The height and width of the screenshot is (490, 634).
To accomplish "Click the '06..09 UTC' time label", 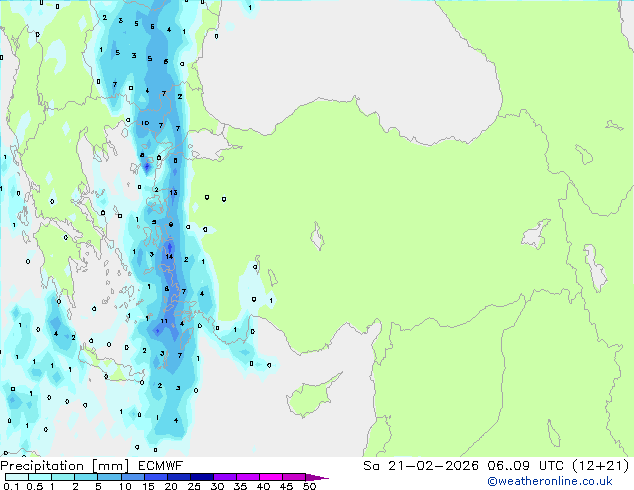I will pyautogui.click(x=525, y=466).
